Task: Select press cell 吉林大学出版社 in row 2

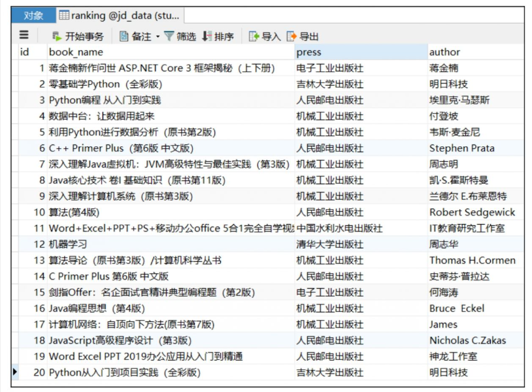Action: pyautogui.click(x=361, y=84)
